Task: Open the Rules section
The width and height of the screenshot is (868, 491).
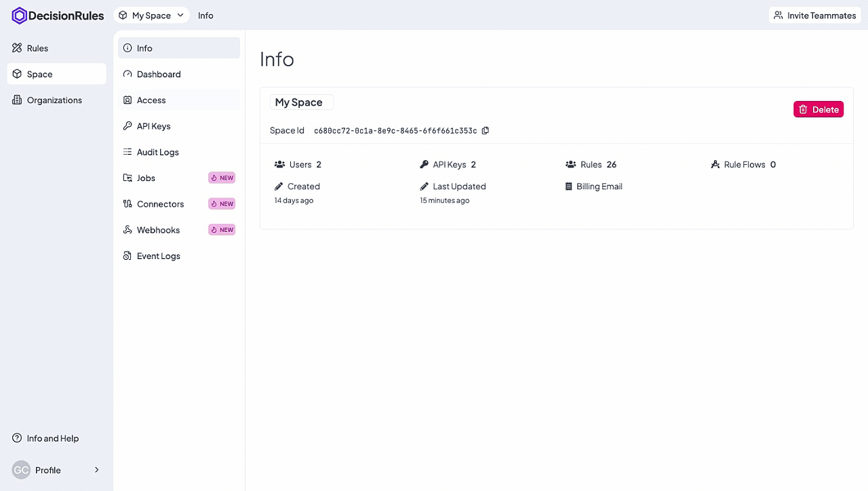Action: point(37,48)
